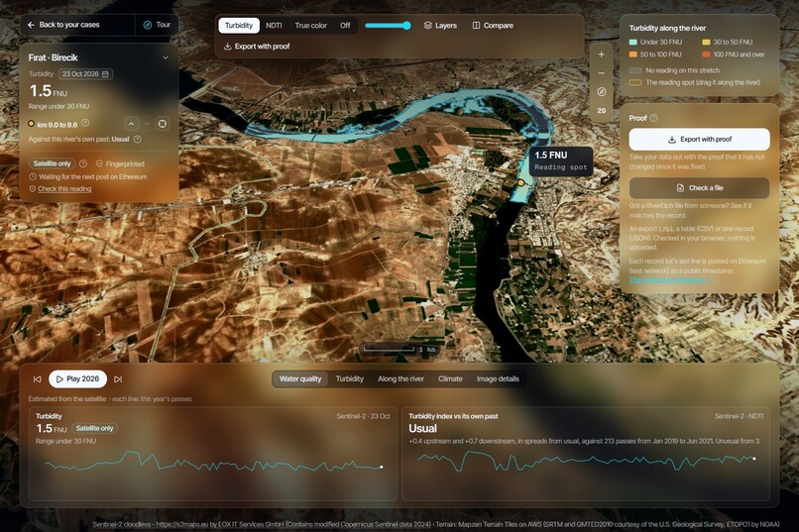Click the Compare split-view icon

tap(476, 26)
